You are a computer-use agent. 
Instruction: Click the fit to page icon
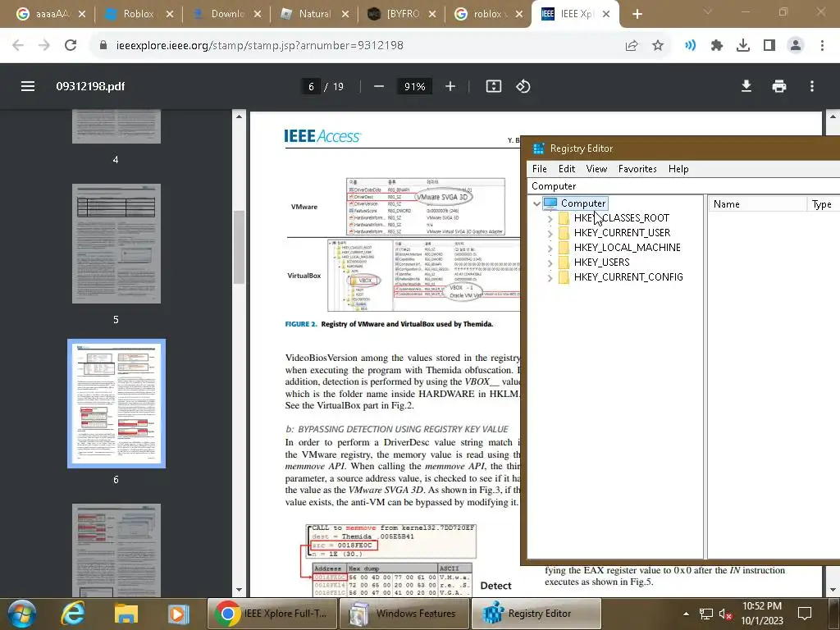click(493, 86)
